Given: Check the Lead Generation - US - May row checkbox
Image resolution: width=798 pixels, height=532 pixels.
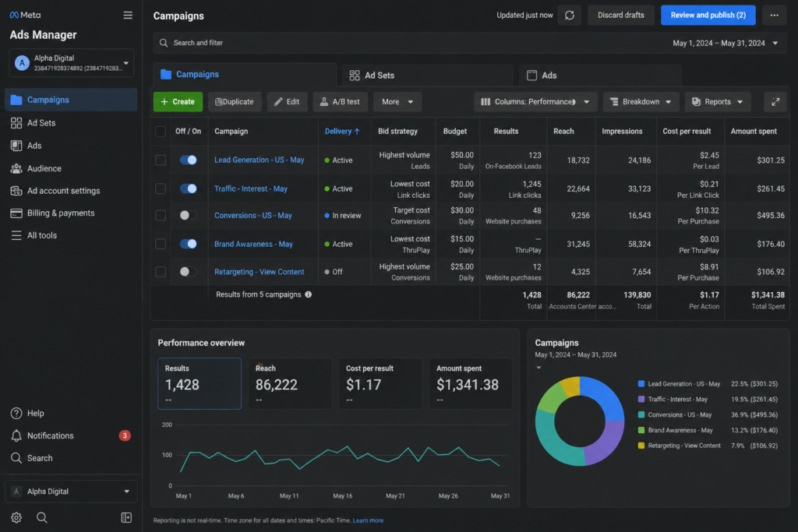Looking at the screenshot, I should tap(161, 160).
